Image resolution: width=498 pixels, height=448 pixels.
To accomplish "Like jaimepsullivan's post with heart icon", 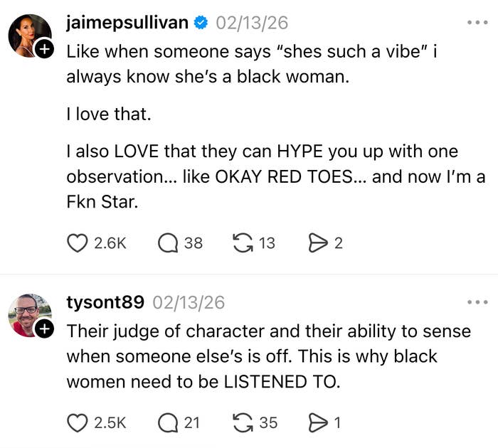I will pos(77,243).
